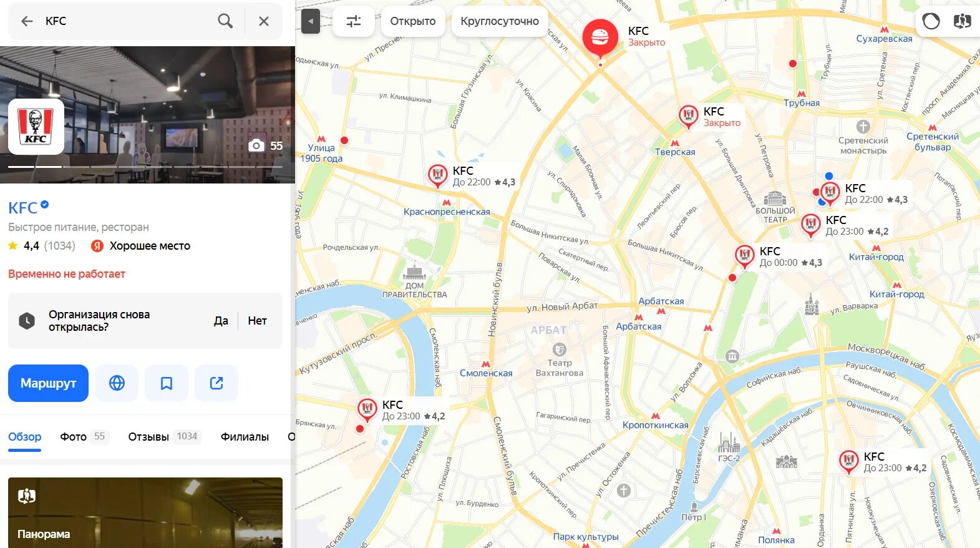Image resolution: width=980 pixels, height=548 pixels.
Task: Switch to the Фото tab
Action: (x=84, y=437)
